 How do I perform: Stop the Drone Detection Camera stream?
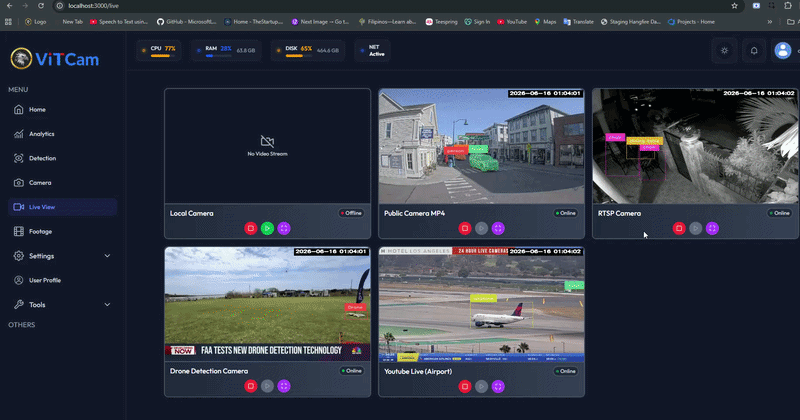coord(251,386)
